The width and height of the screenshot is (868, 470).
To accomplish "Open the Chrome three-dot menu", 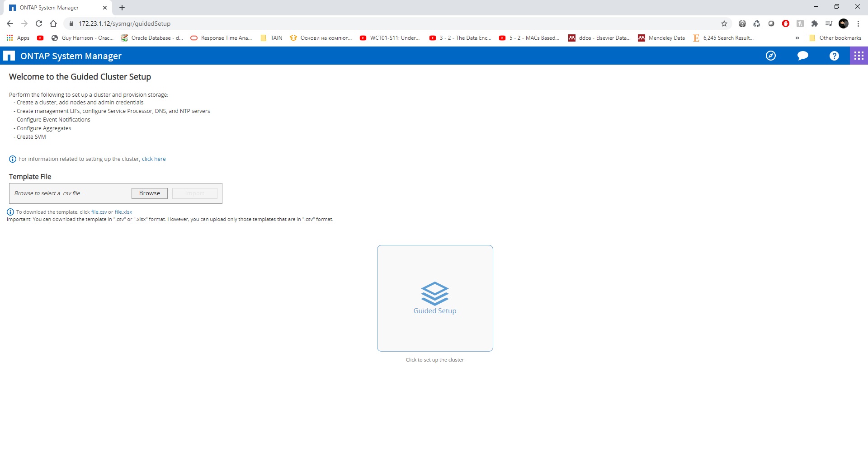I will (x=858, y=23).
